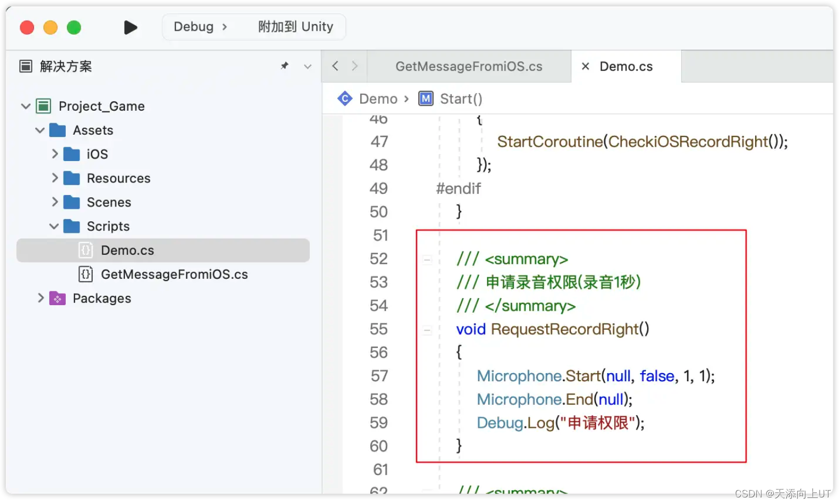This screenshot has width=839, height=504.
Task: Fold the RequestRecordRight method at line 55
Action: 427,330
